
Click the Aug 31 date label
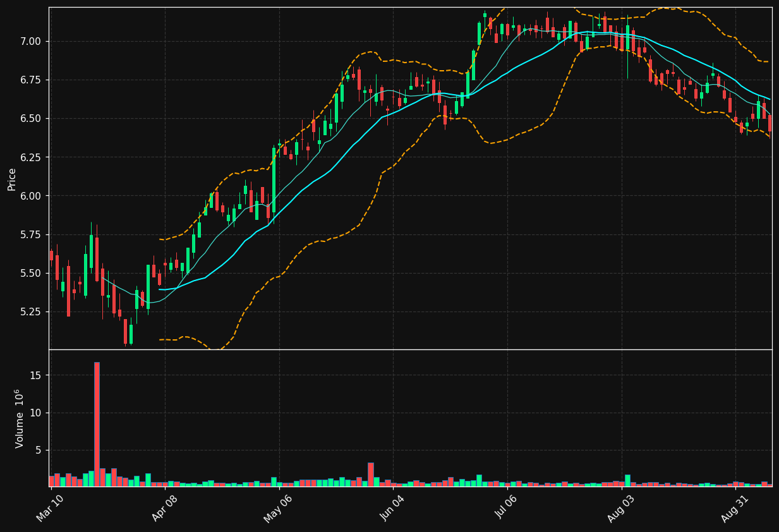734,509
